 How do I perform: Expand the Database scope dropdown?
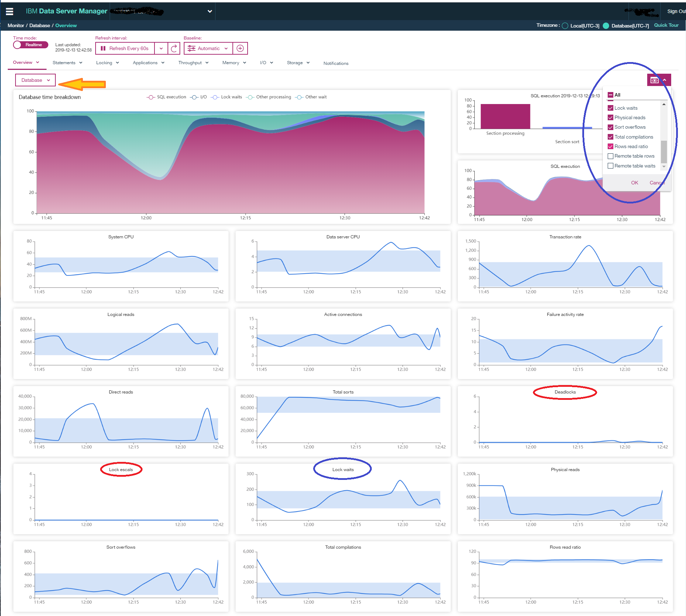(35, 80)
